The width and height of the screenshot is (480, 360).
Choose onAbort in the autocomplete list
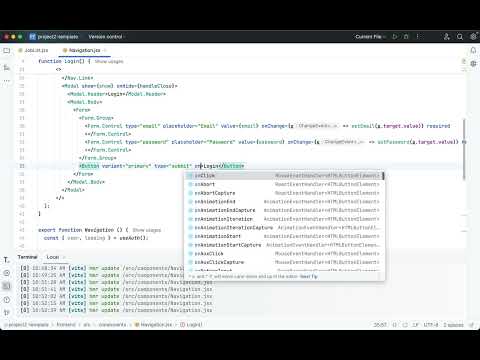284,184
